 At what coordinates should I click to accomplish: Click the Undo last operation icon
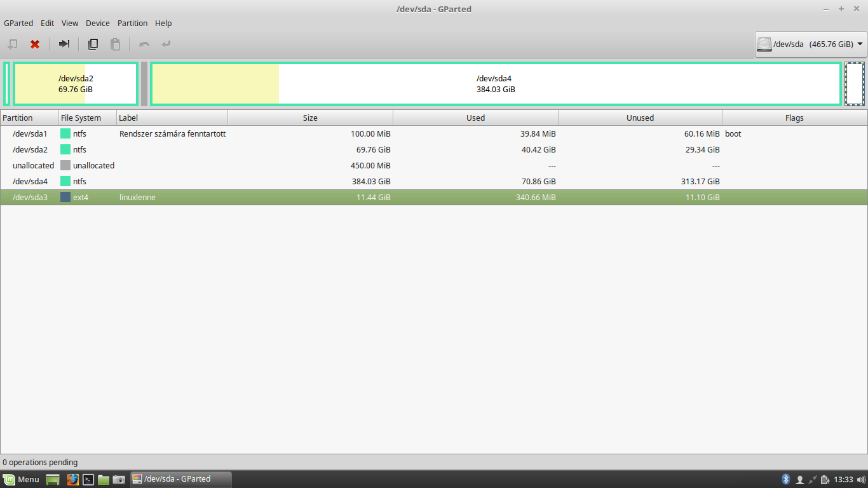(144, 44)
